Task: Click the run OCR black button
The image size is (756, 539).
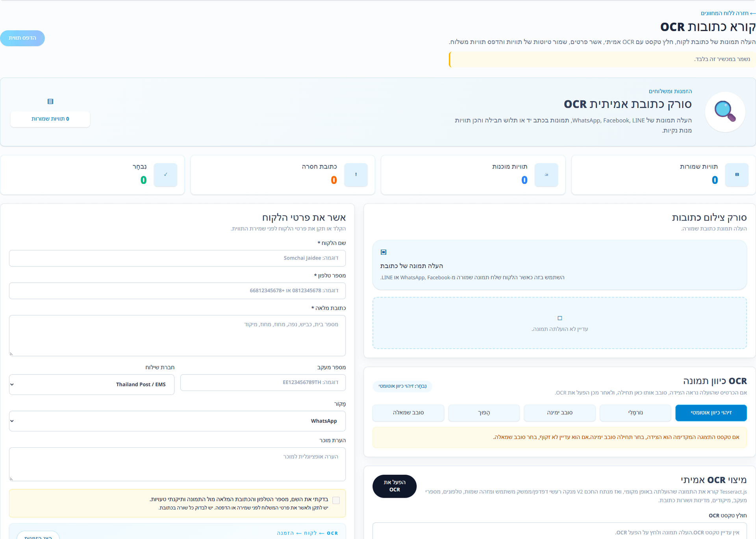Action: (395, 486)
